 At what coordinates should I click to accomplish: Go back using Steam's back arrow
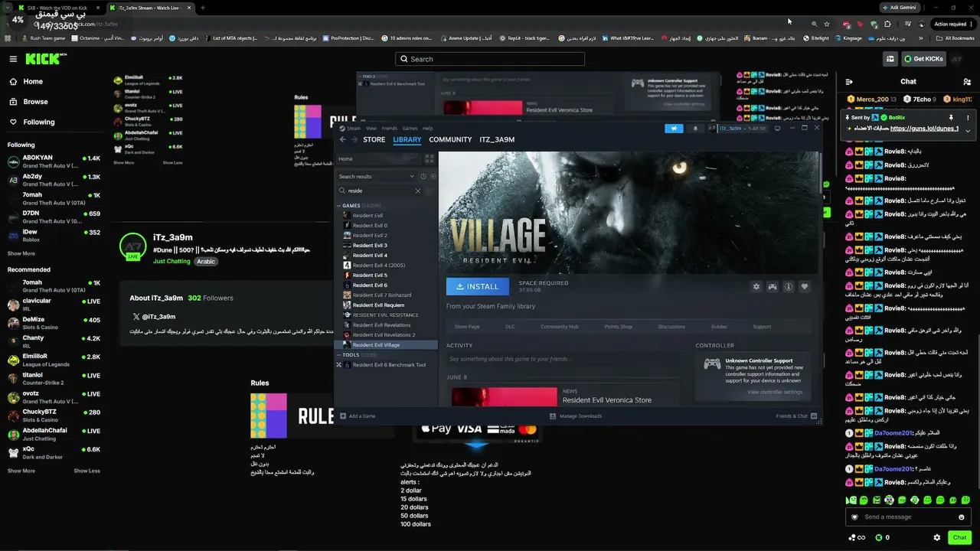pos(342,140)
